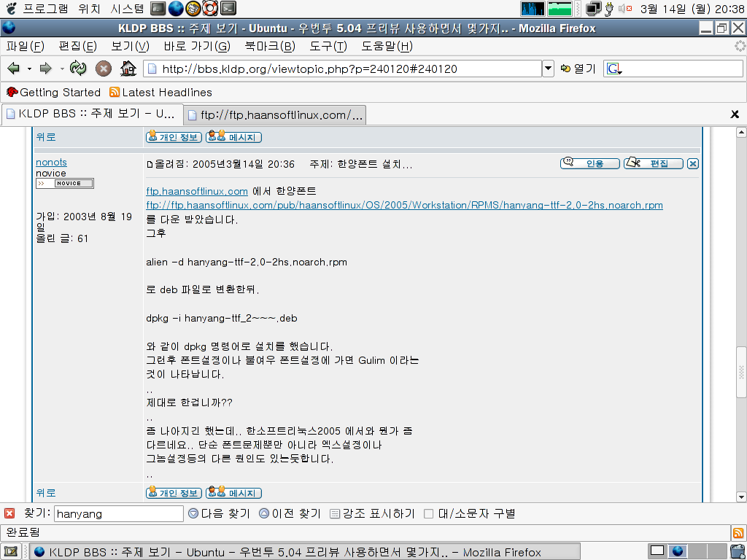Click CPU system monitor applet
Viewport: 747px width, 560px height.
[x=533, y=9]
